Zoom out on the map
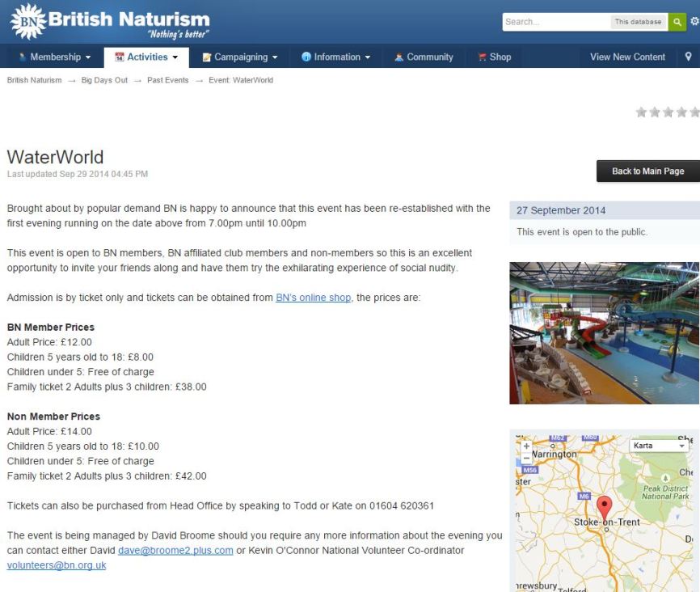700x592 pixels. [x=527, y=458]
